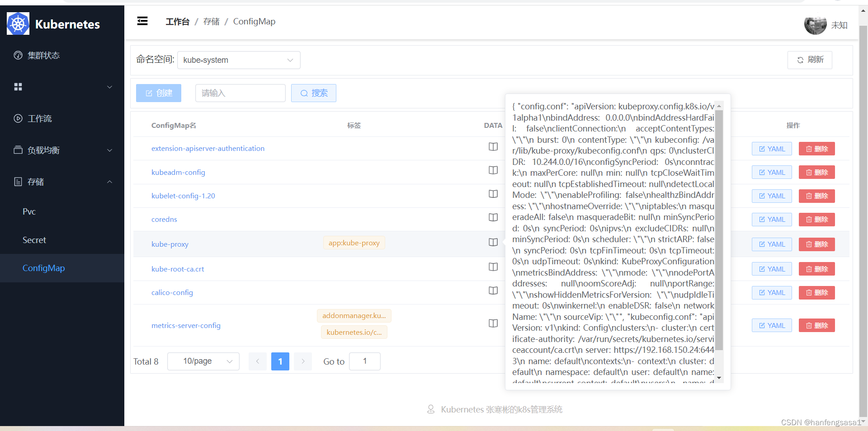Click app:kube-proxy label tag

coord(354,243)
